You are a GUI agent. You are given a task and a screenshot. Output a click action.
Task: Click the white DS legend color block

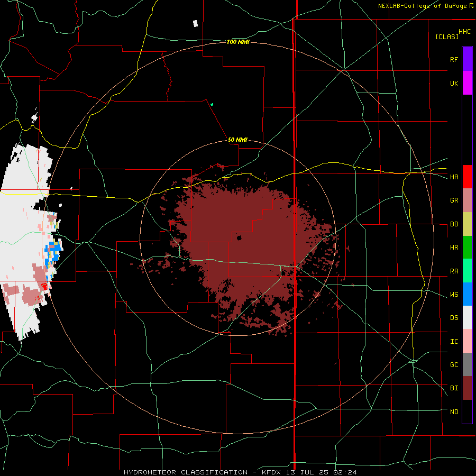(x=467, y=317)
